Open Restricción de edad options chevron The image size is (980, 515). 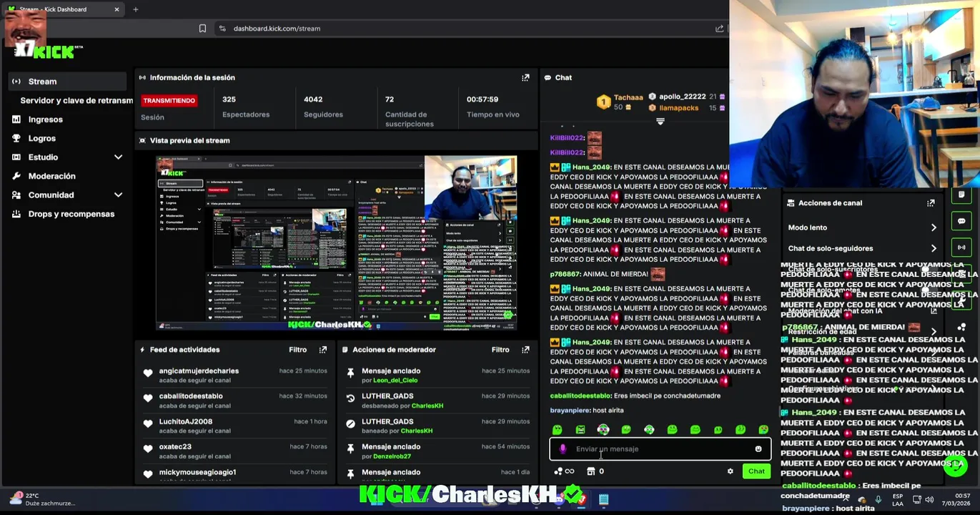[934, 331]
